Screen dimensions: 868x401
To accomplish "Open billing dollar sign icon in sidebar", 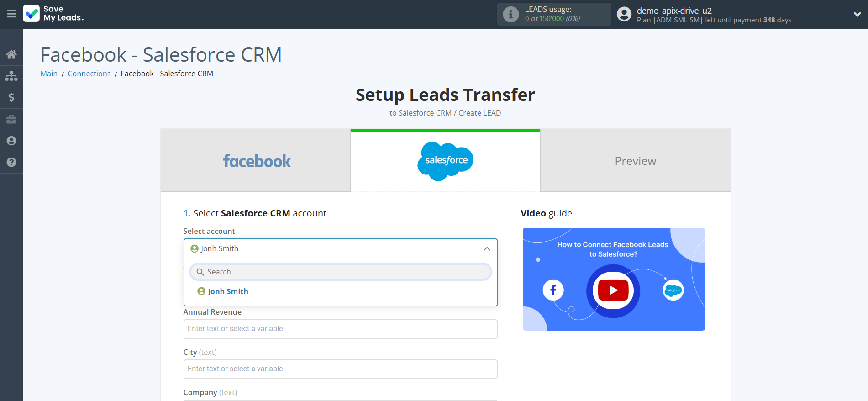I will click(11, 97).
